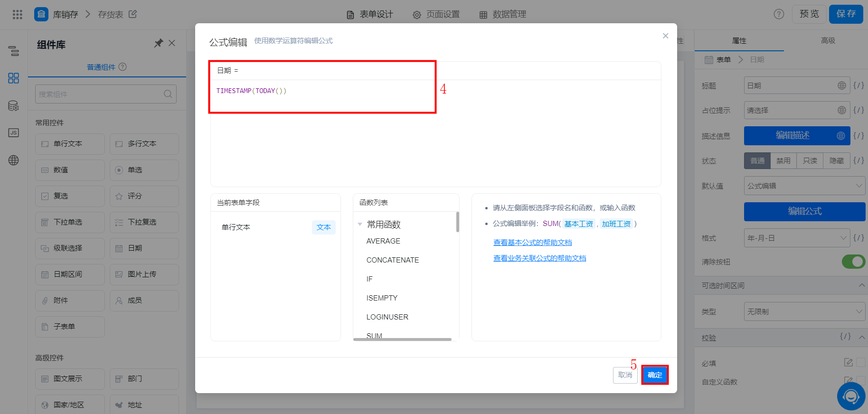Viewport: 868px width, 414px height.
Task: Click the pin icon in component library
Action: coord(159,43)
